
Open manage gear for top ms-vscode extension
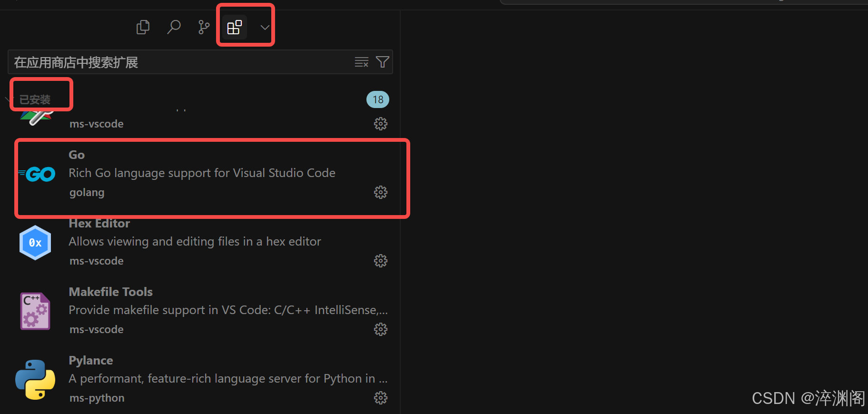[381, 124]
